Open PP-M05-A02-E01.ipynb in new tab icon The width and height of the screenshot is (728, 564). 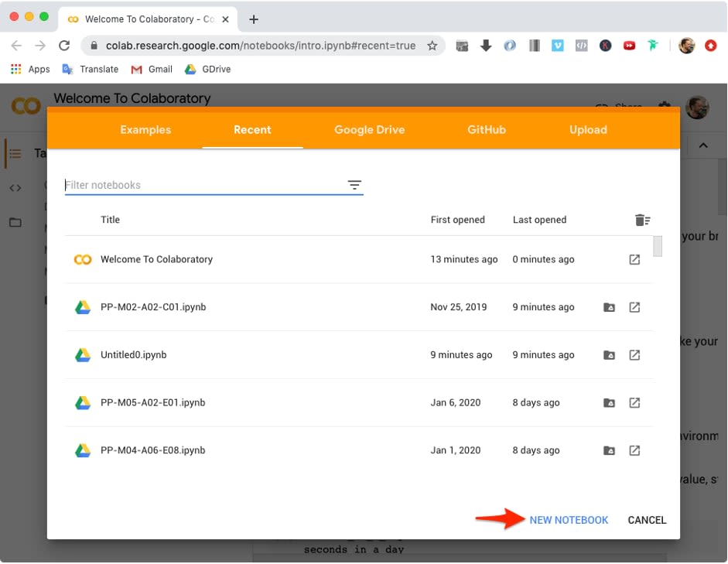[x=634, y=403]
